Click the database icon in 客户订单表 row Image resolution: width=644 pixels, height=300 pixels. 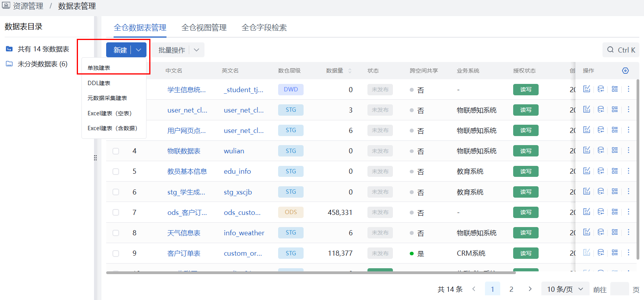pyautogui.click(x=601, y=253)
